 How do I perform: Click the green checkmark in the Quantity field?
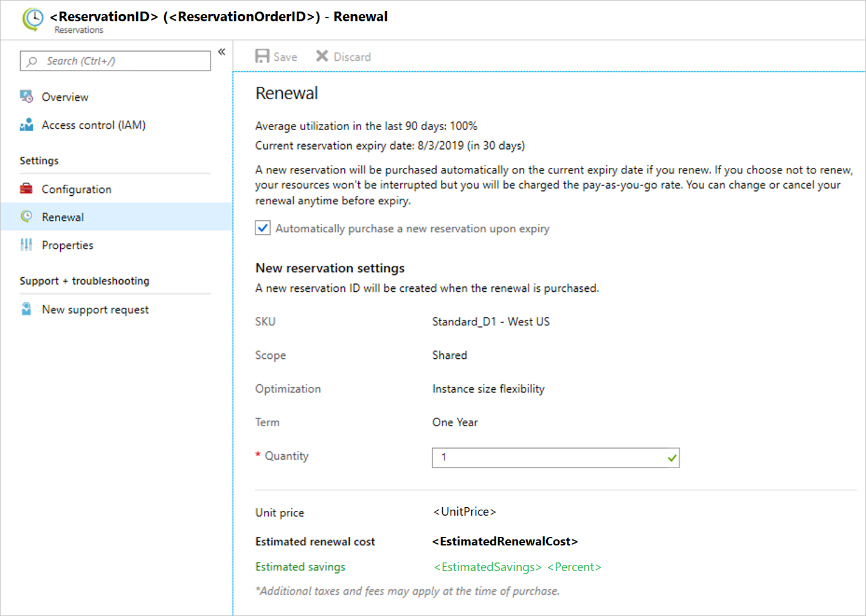(671, 458)
